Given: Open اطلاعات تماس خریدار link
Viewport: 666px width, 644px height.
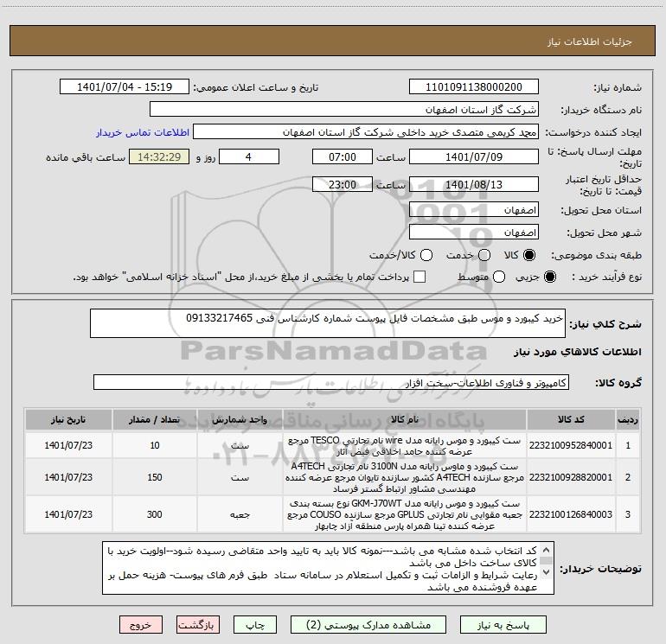Looking at the screenshot, I should coord(143,132).
